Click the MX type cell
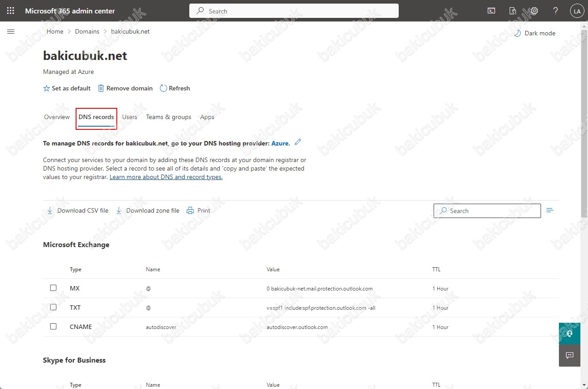 [75, 288]
